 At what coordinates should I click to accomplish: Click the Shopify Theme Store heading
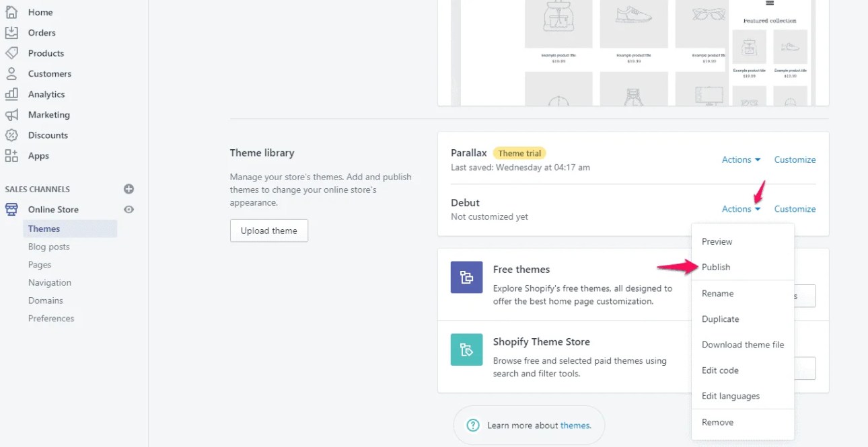click(x=541, y=341)
